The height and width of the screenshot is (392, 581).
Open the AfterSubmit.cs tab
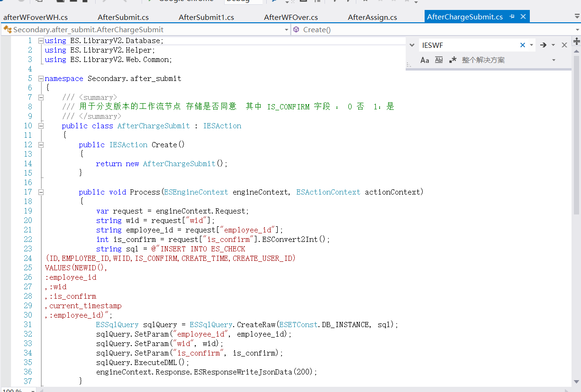(x=123, y=17)
